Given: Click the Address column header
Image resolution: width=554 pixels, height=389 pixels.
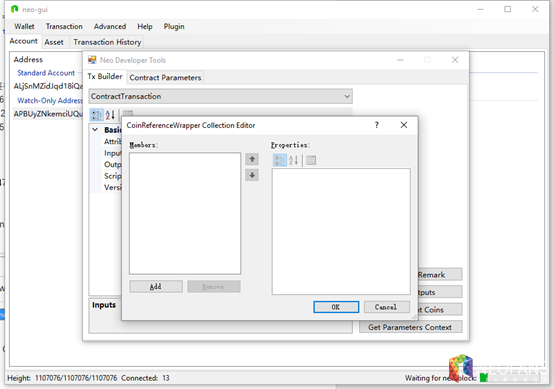Looking at the screenshot, I should 28,59.
